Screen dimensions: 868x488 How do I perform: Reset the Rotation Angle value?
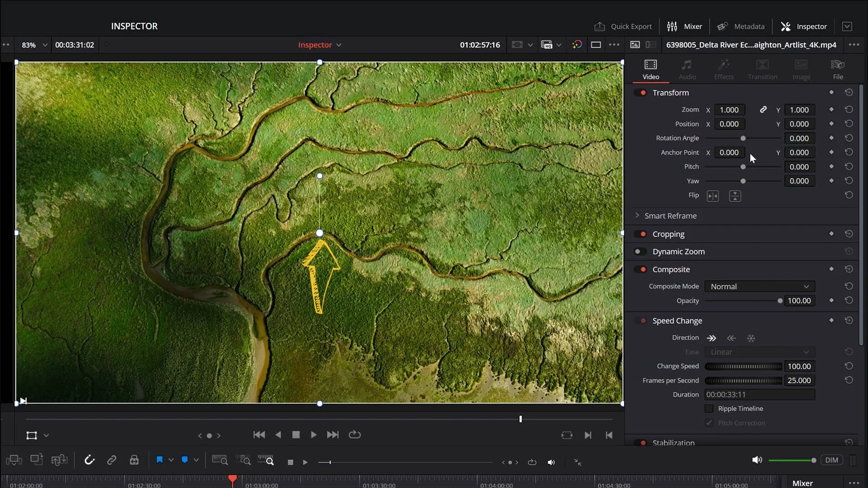click(849, 138)
